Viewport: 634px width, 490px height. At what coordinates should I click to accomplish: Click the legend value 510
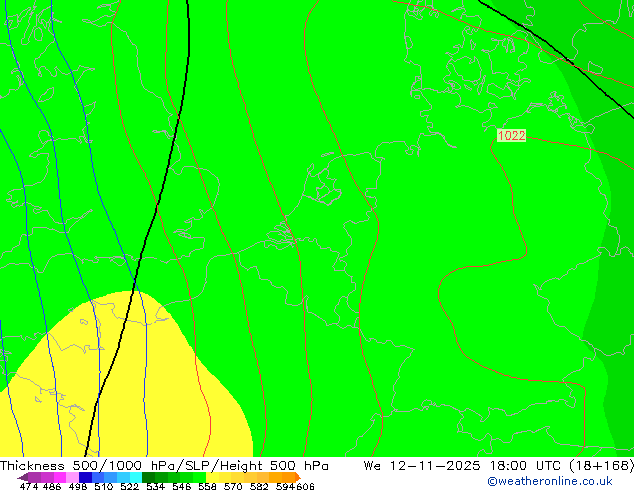pos(104,486)
